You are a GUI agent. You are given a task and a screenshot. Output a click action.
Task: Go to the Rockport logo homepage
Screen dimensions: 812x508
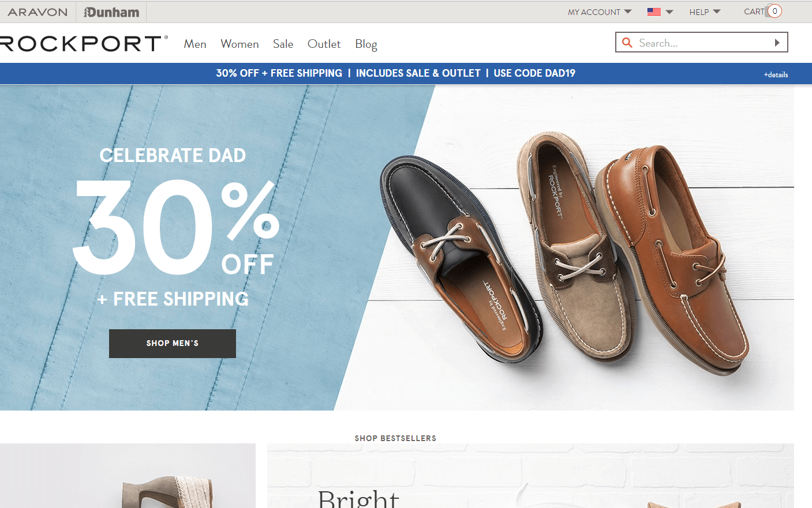[84, 44]
